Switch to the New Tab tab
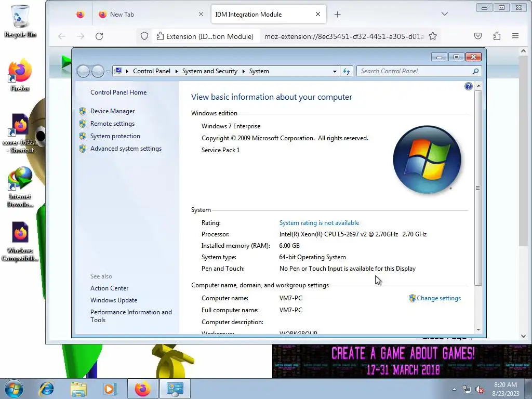 point(151,14)
